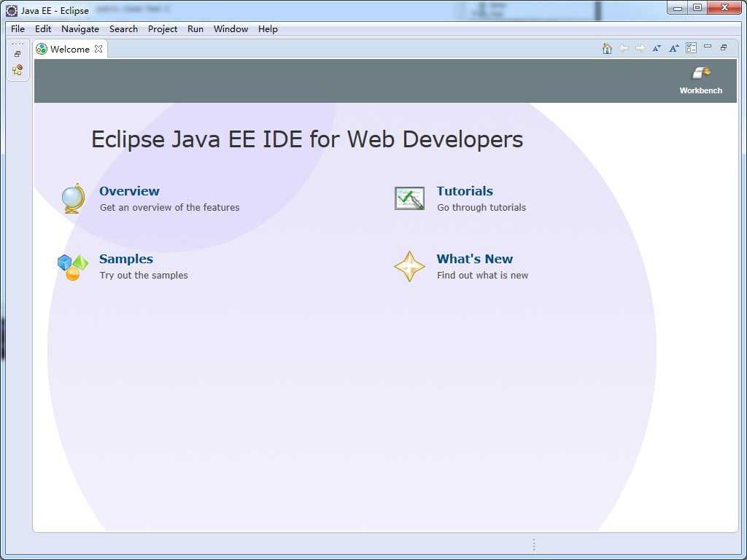Click 'Find out what is new' text

[x=483, y=275]
